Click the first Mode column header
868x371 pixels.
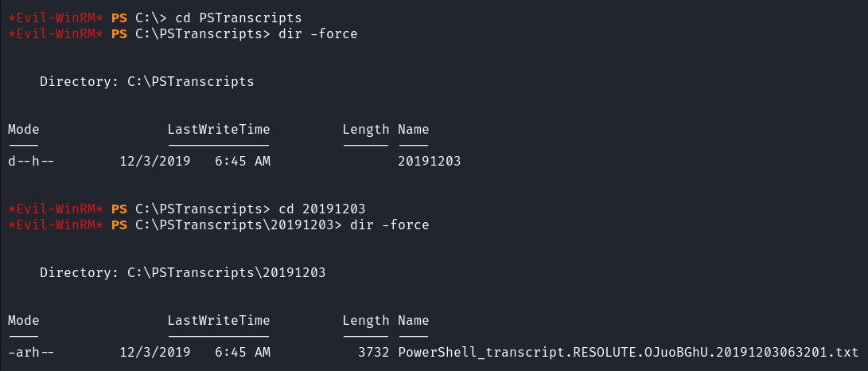24,130
